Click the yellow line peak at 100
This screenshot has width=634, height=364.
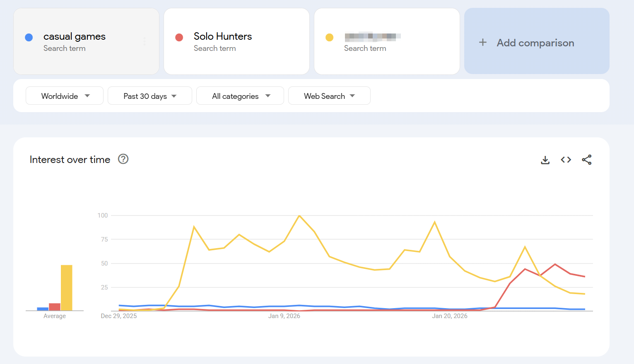point(299,216)
